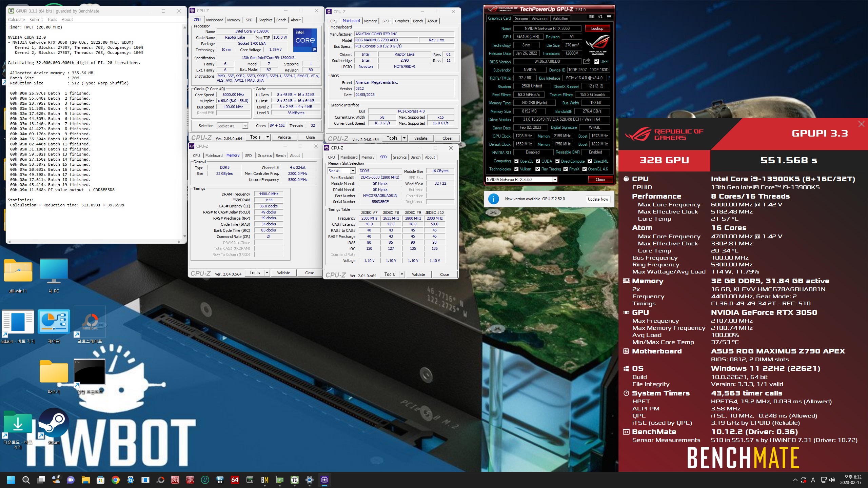Viewport: 868px width, 488px height.
Task: Expand Tools arrow in CPU-Z Memory window
Action: (267, 273)
